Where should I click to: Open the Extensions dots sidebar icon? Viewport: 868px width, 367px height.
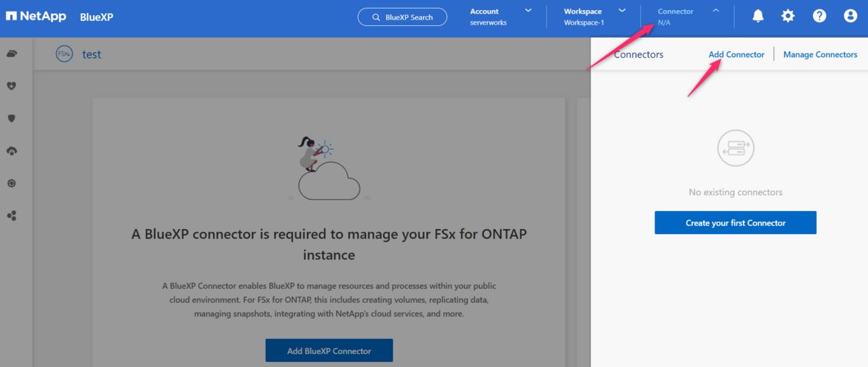12,215
